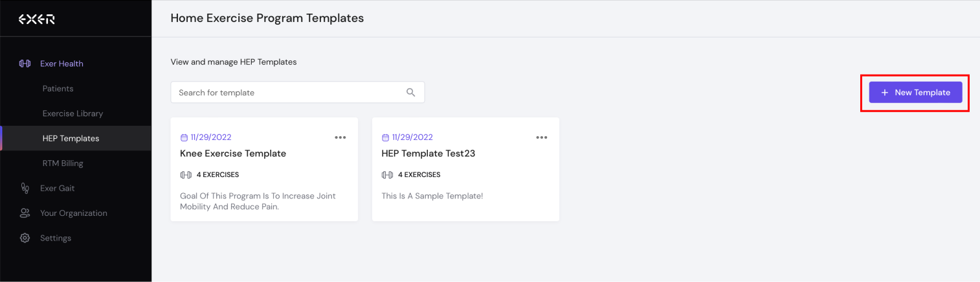Click the Exer Gait footprint icon
980x282 pixels.
tap(25, 188)
